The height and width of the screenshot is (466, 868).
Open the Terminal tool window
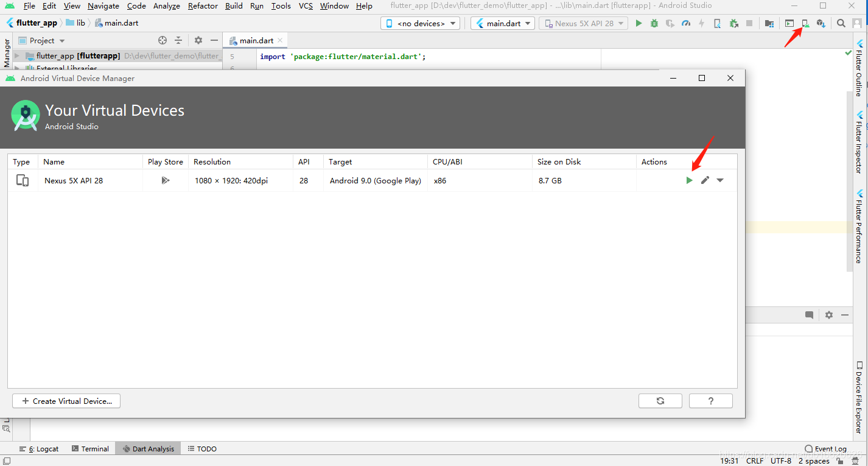click(x=90, y=448)
